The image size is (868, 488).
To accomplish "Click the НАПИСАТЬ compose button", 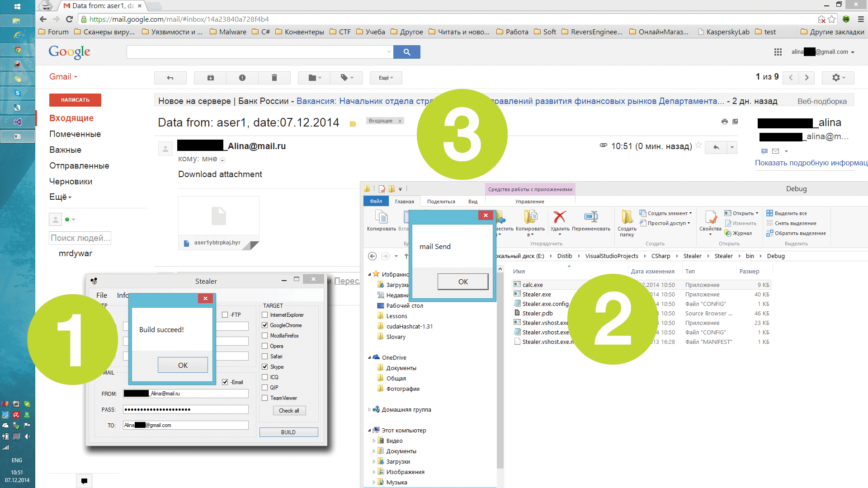I will pyautogui.click(x=75, y=100).
